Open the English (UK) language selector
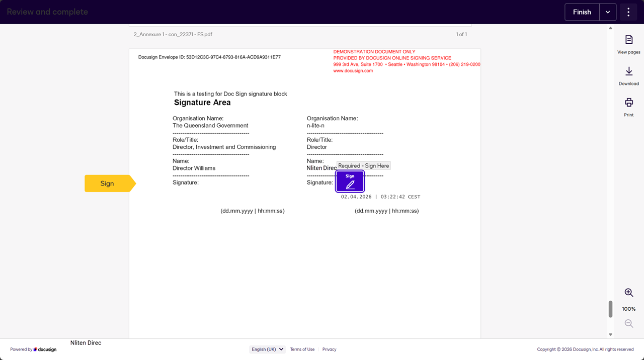The image size is (644, 360). (x=267, y=349)
